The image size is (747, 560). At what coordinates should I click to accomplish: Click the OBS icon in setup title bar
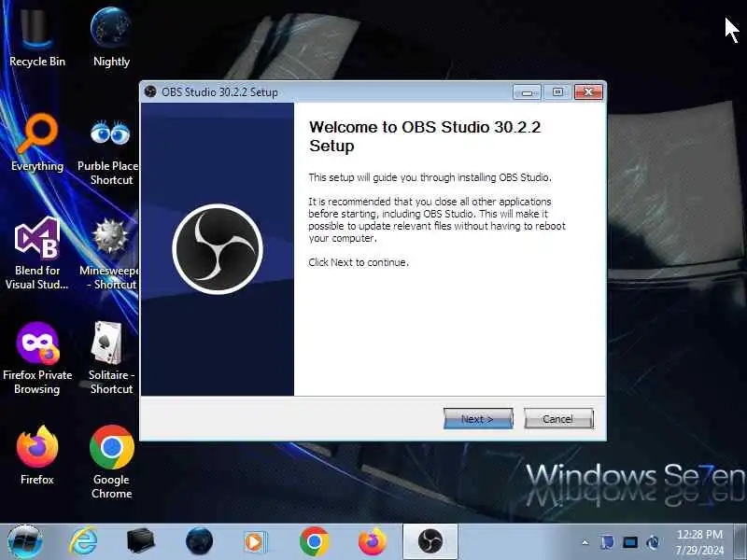[150, 91]
